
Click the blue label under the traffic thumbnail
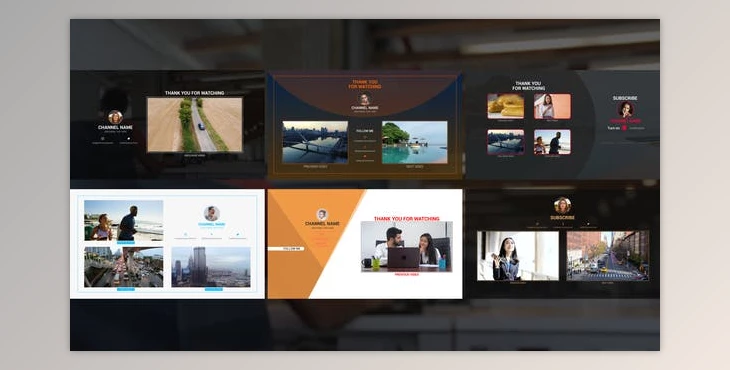pyautogui.click(x=126, y=289)
